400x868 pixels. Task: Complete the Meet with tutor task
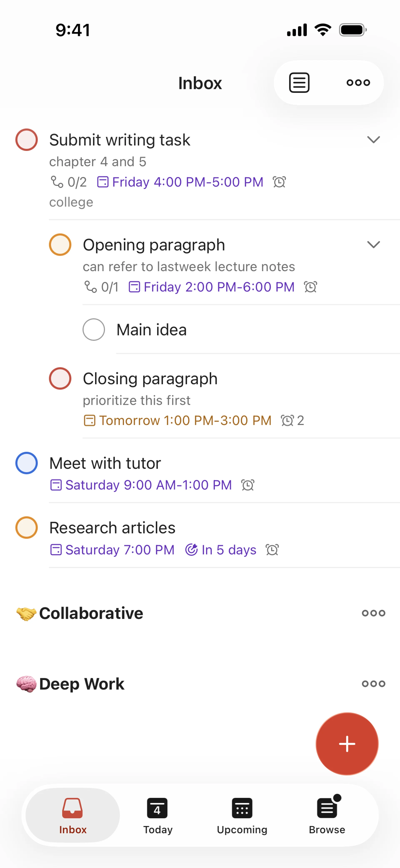[27, 463]
